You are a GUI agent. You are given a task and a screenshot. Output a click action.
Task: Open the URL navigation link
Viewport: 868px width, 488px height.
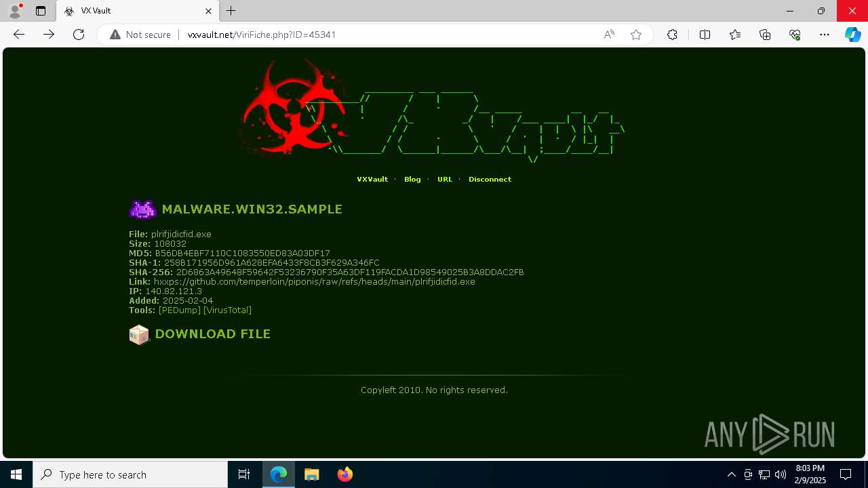[x=445, y=180]
